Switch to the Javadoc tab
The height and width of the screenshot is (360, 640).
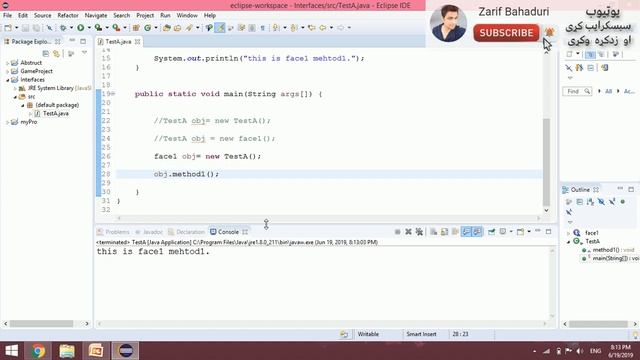pyautogui.click(x=149, y=232)
